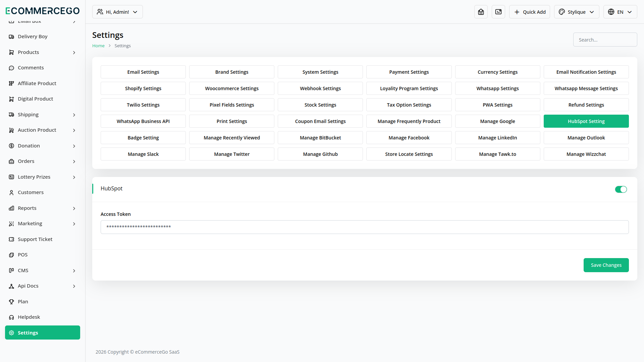The image size is (644, 362).
Task: Click the POS sidebar icon
Action: [11, 255]
